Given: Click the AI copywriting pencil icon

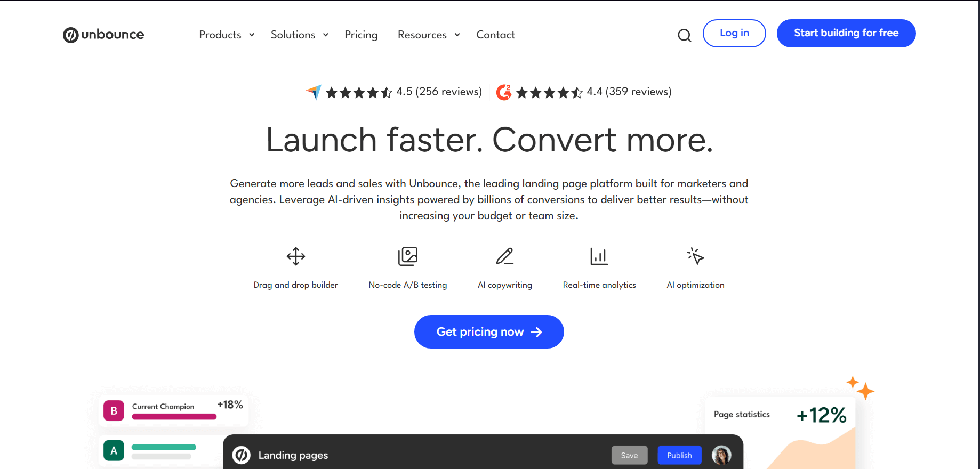Looking at the screenshot, I should click(505, 256).
